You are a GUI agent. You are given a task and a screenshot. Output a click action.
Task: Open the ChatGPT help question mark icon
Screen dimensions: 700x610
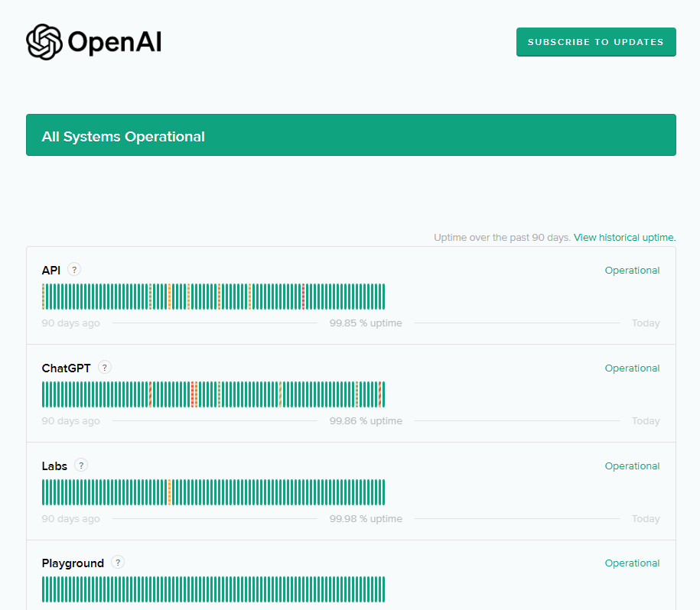[105, 368]
